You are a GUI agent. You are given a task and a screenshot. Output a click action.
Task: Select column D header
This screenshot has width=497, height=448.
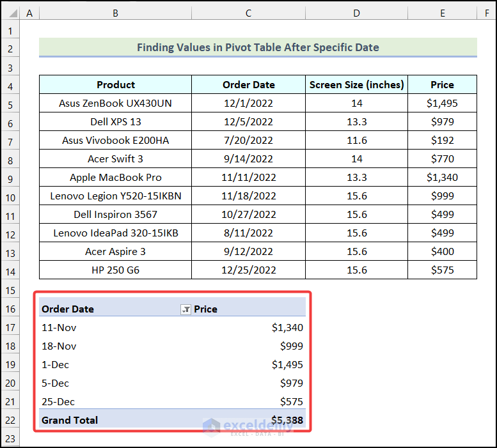click(356, 13)
